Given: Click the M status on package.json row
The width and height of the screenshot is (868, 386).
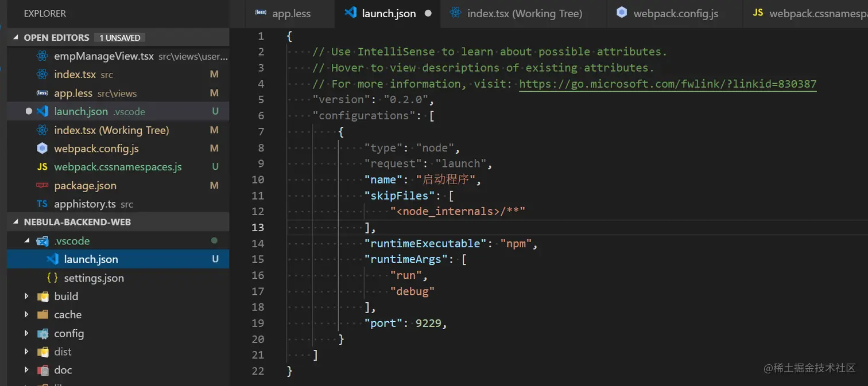Looking at the screenshot, I should [x=214, y=185].
